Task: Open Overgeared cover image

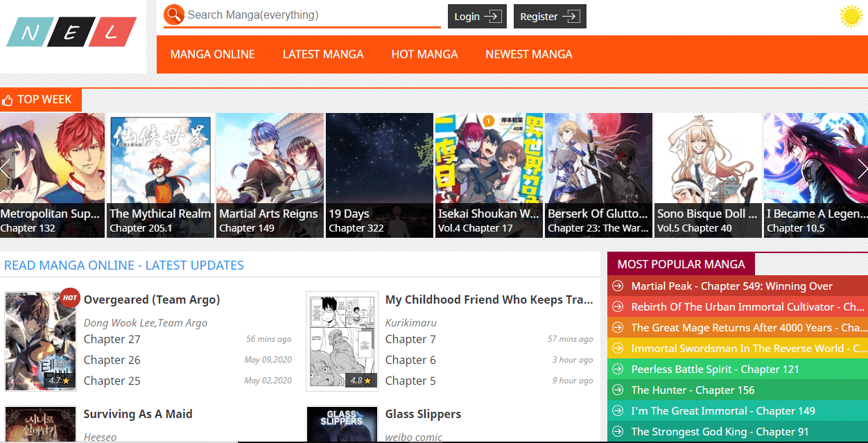Action: point(40,341)
